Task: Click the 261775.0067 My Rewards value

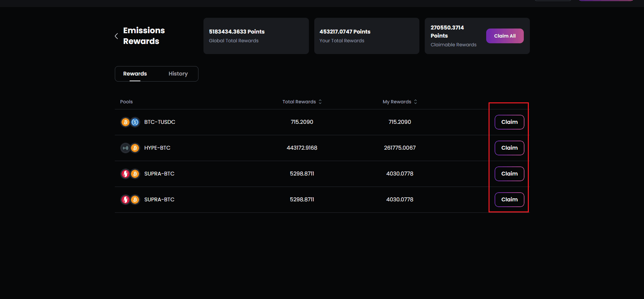Action: point(400,148)
